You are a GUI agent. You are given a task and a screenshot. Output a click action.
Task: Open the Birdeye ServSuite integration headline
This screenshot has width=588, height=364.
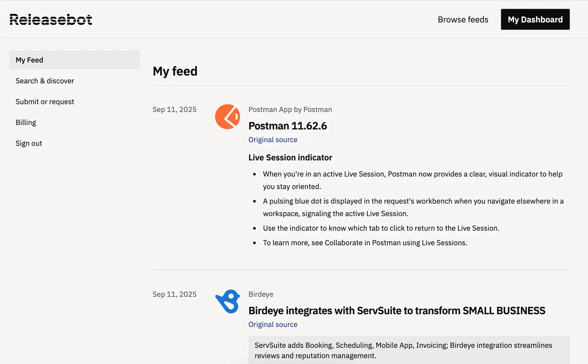(397, 310)
